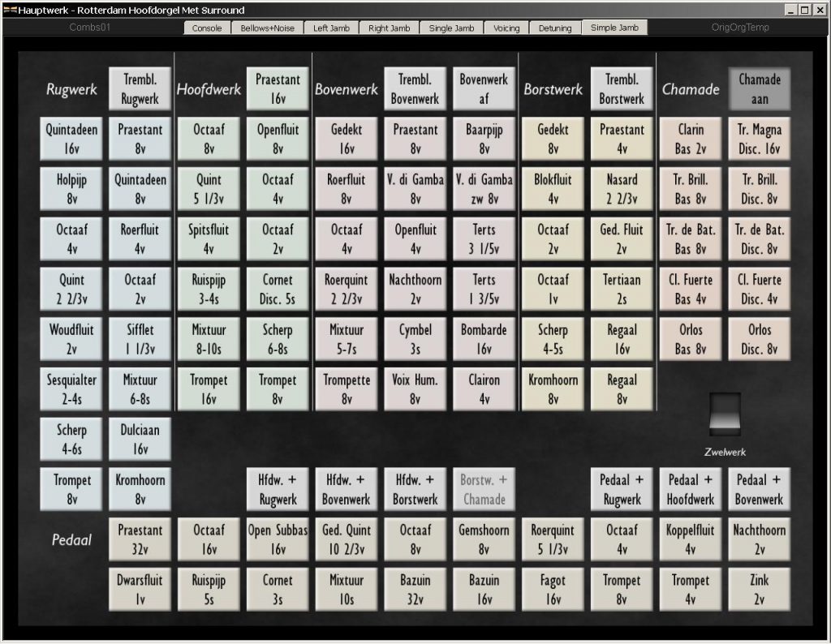Click the Chamade aan button
Screen dimensions: 831x644
[x=760, y=88]
